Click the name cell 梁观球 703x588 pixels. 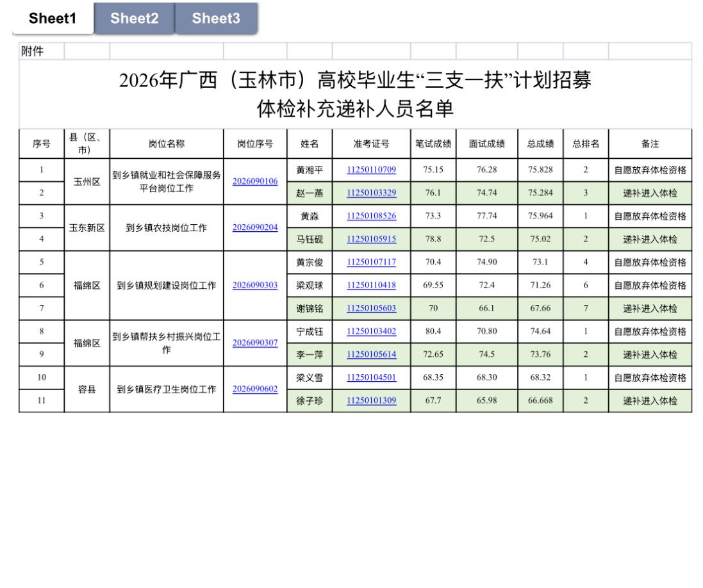tap(310, 285)
